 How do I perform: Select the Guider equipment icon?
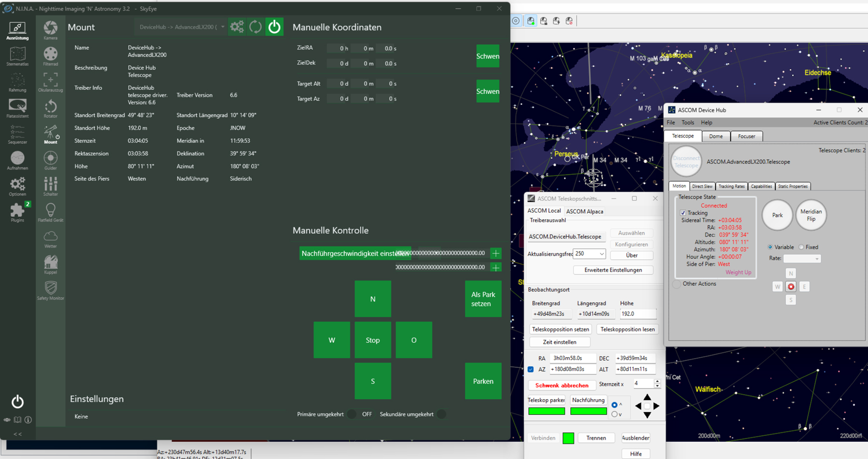pyautogui.click(x=51, y=161)
